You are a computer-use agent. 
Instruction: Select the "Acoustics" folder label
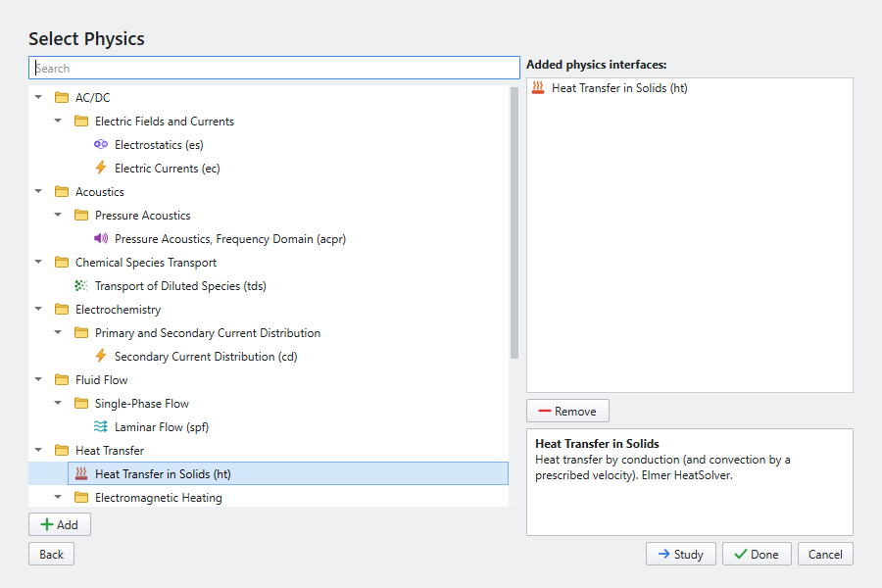100,192
